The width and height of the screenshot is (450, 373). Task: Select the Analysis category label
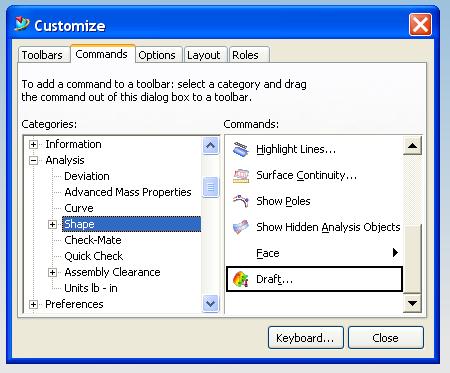(x=65, y=160)
